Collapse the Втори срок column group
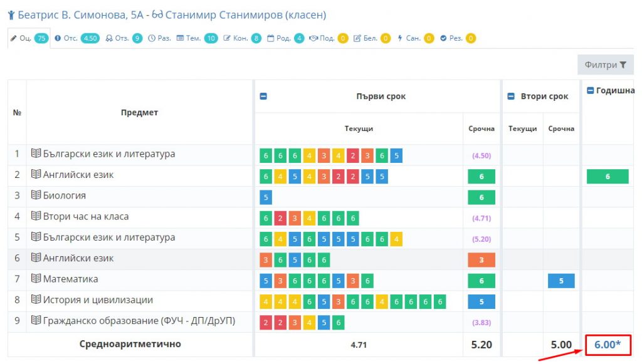The width and height of the screenshot is (642, 364). pyautogui.click(x=512, y=96)
